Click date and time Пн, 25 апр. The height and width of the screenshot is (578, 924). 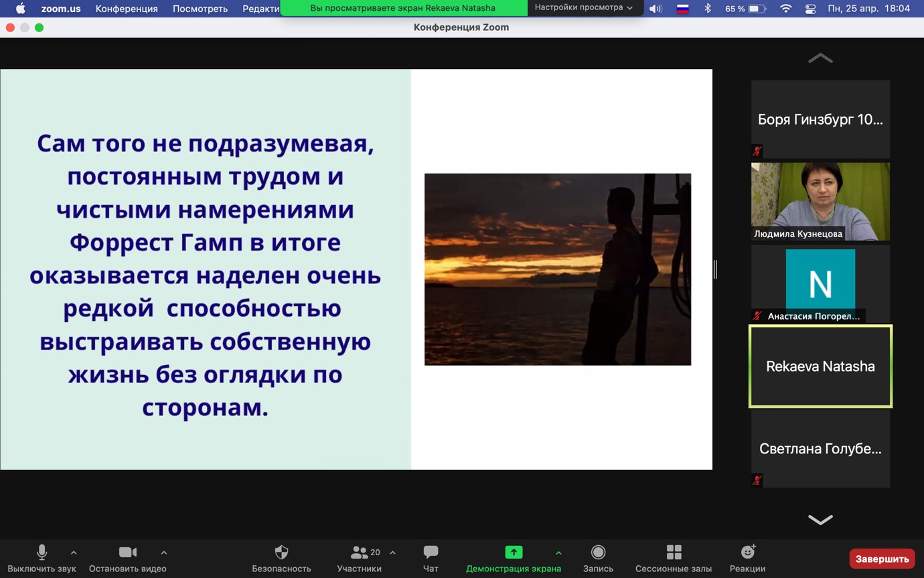[x=869, y=9]
